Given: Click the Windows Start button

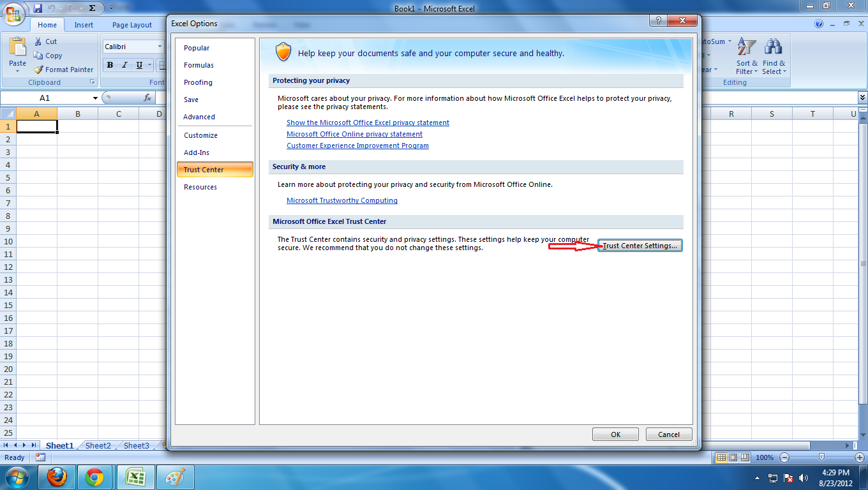Looking at the screenshot, I should 17,477.
